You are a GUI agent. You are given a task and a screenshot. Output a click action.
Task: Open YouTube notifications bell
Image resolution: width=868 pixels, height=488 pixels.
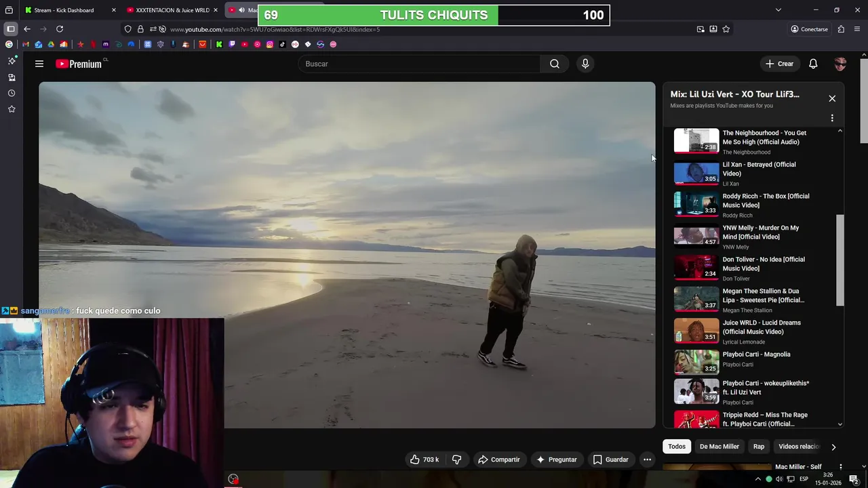[x=813, y=64]
